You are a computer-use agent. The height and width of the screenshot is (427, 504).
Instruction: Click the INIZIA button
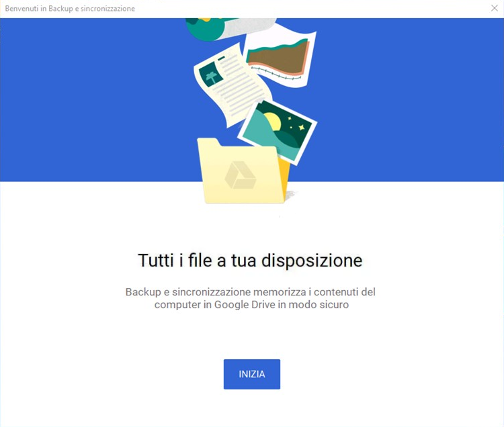[252, 374]
